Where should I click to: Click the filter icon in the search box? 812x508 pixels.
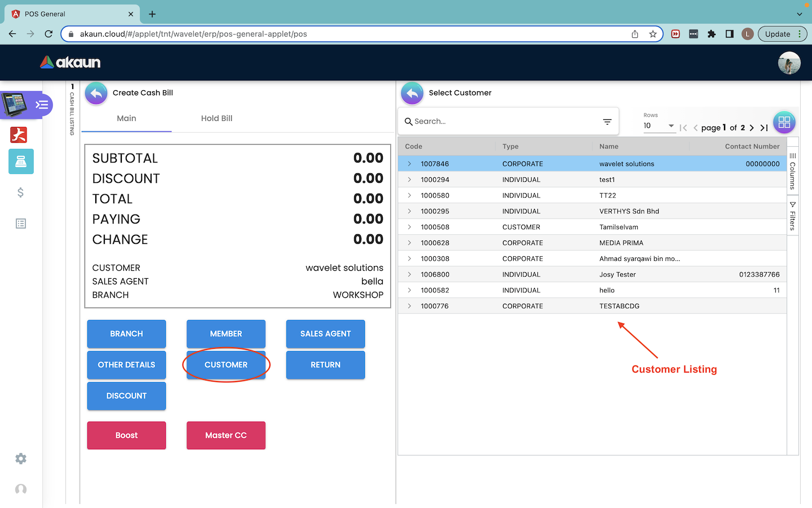coord(607,122)
